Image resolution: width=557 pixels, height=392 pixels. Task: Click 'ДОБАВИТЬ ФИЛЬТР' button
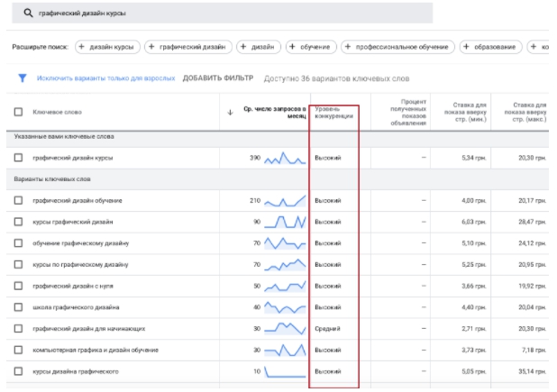pyautogui.click(x=218, y=78)
